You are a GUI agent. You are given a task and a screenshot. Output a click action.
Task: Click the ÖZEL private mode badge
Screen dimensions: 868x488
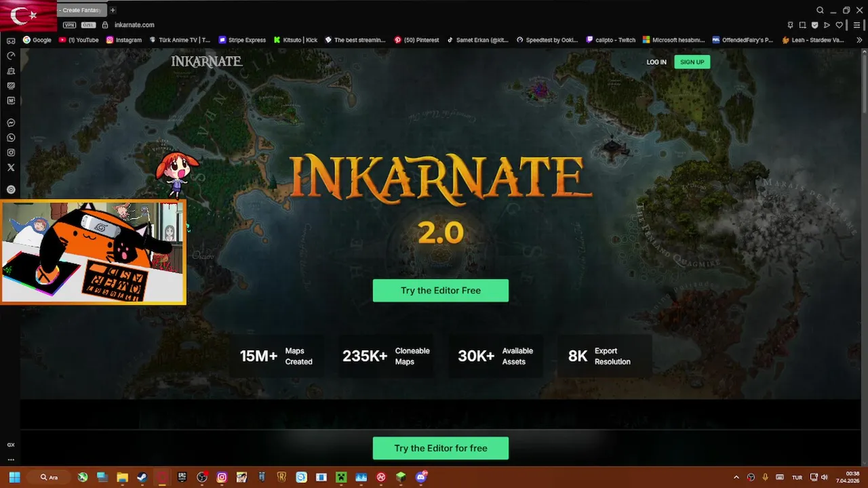88,25
